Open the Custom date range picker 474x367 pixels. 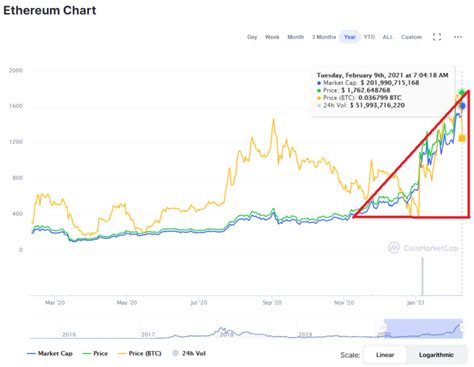(x=411, y=37)
